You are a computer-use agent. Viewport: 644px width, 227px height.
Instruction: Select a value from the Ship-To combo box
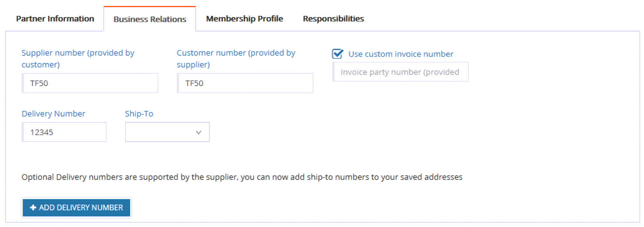[167, 132]
